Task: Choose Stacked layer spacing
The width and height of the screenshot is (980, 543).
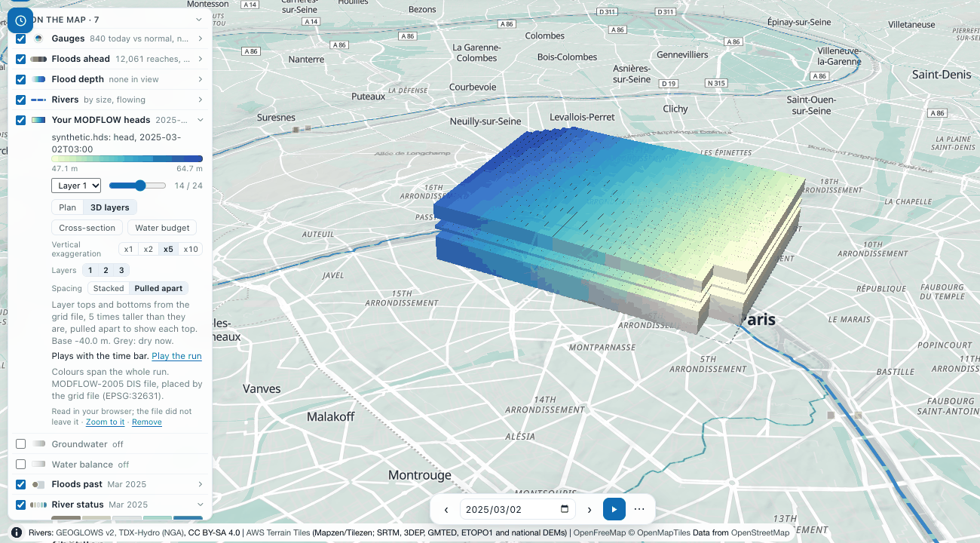Action: pyautogui.click(x=109, y=288)
